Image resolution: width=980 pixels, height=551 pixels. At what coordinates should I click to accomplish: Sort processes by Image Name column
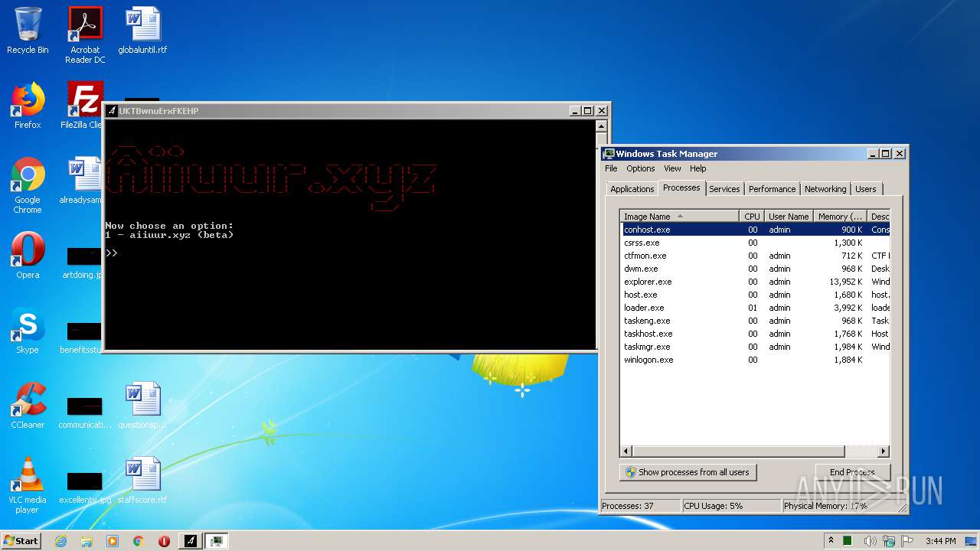click(x=680, y=217)
